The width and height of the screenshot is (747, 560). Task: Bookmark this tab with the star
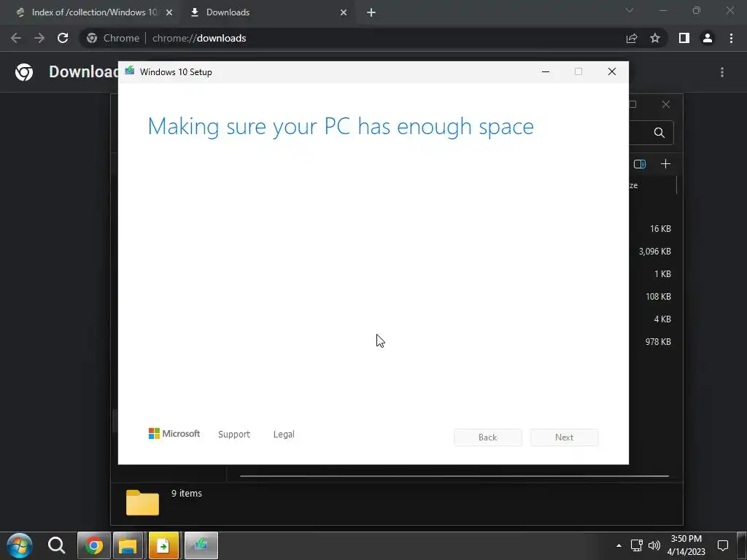[655, 38]
